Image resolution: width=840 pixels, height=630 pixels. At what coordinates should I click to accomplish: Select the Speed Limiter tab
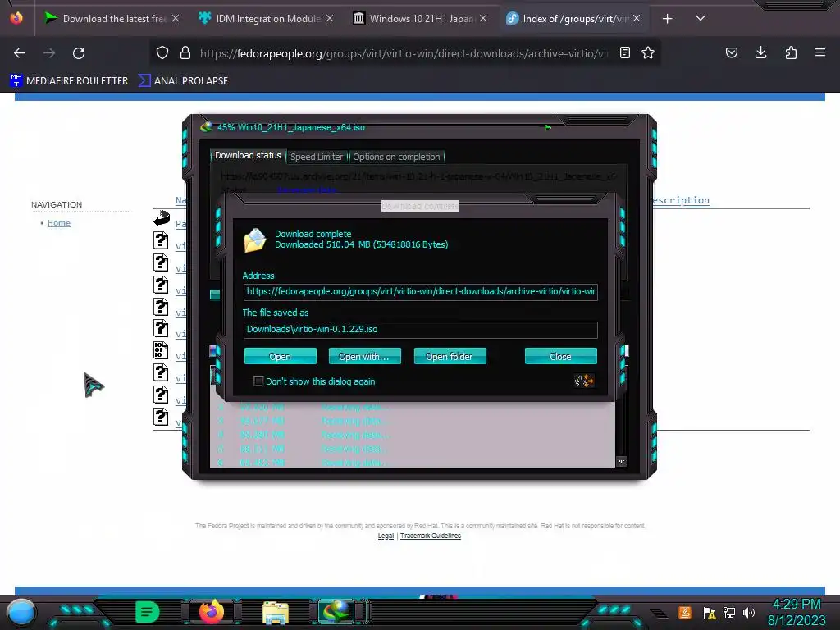pos(317,157)
